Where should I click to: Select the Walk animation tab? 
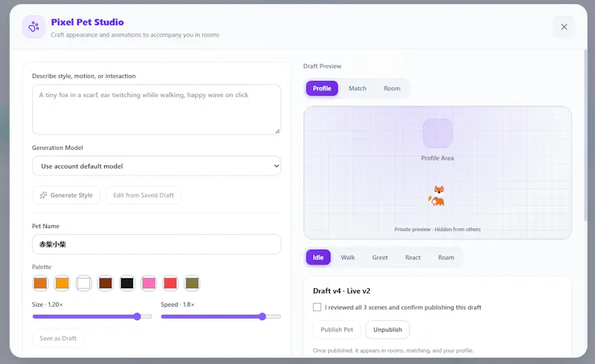tap(347, 258)
